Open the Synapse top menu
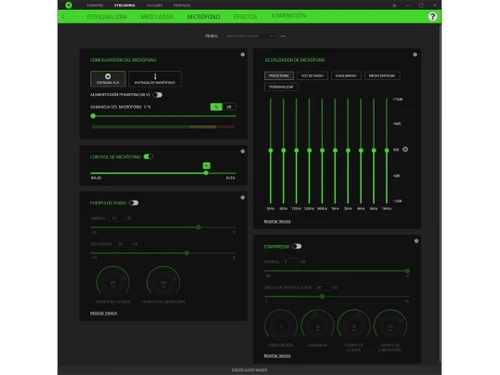Viewport: 500px width, 375px height. (95, 5)
